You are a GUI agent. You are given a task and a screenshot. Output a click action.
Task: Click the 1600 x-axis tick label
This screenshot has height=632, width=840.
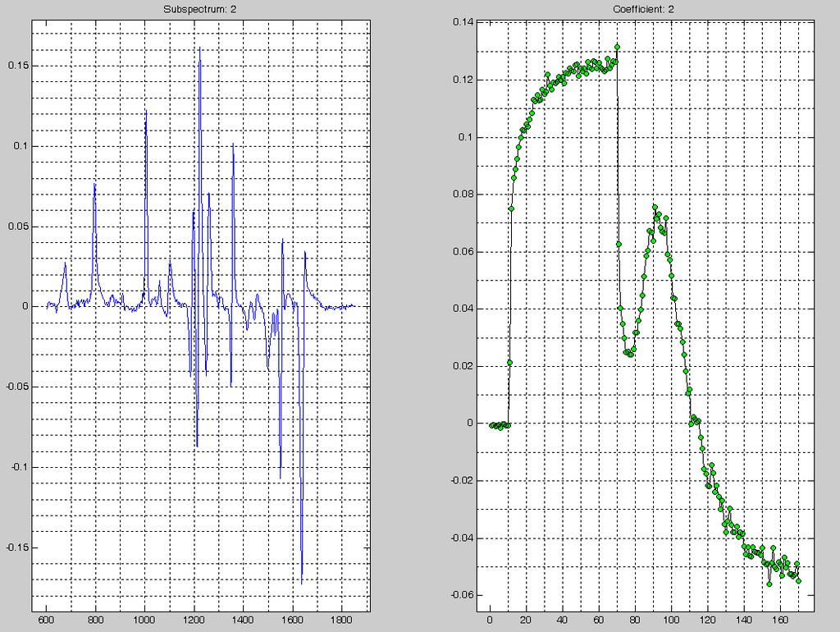(x=293, y=620)
